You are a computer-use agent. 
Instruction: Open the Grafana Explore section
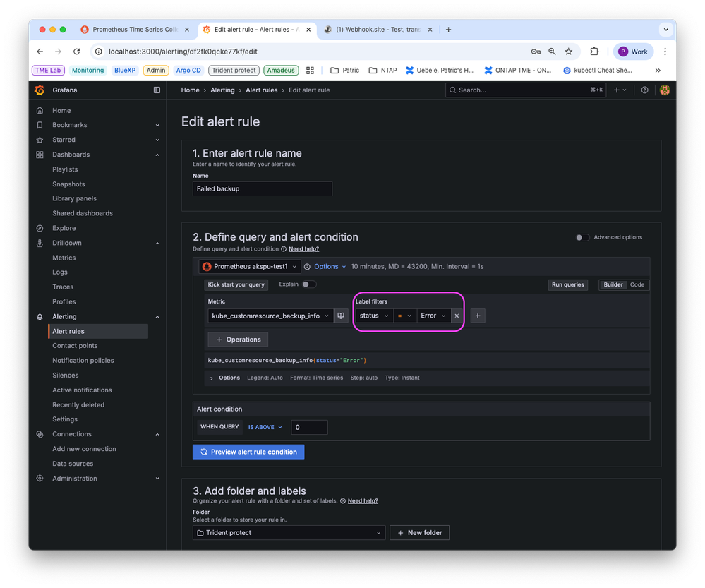(63, 227)
